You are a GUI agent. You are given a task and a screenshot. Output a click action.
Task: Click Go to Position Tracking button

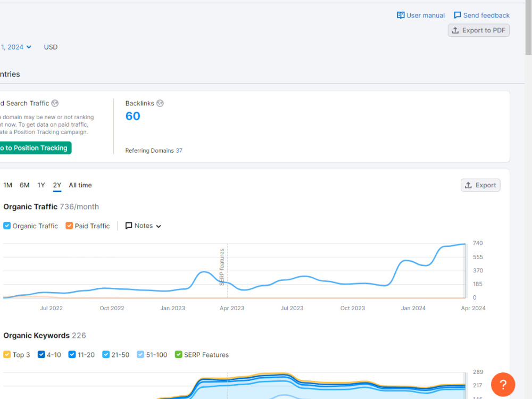35,148
